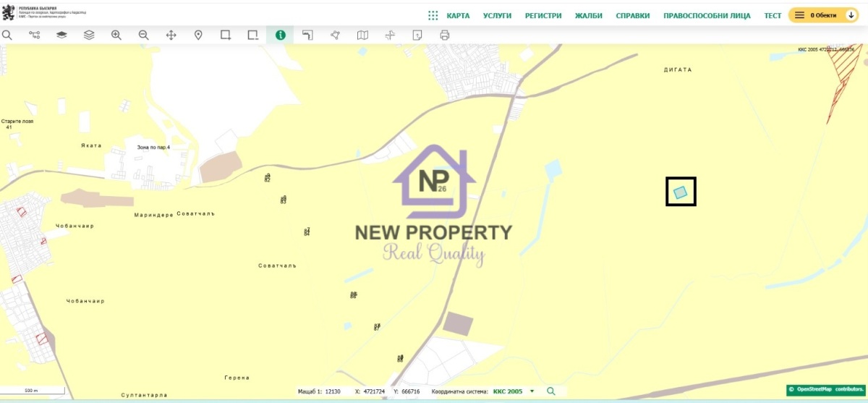868x403 pixels.
Task: Select the polygon draw tool icon
Action: pos(335,35)
